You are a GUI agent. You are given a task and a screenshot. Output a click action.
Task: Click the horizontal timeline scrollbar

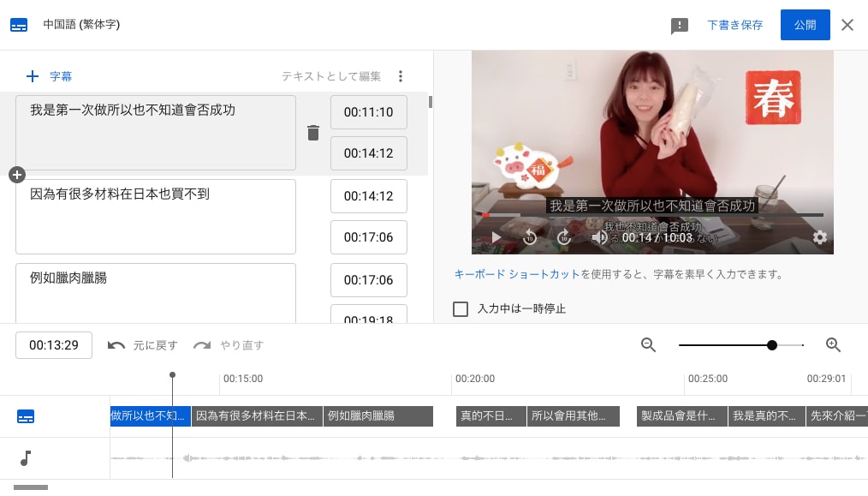pyautogui.click(x=31, y=487)
